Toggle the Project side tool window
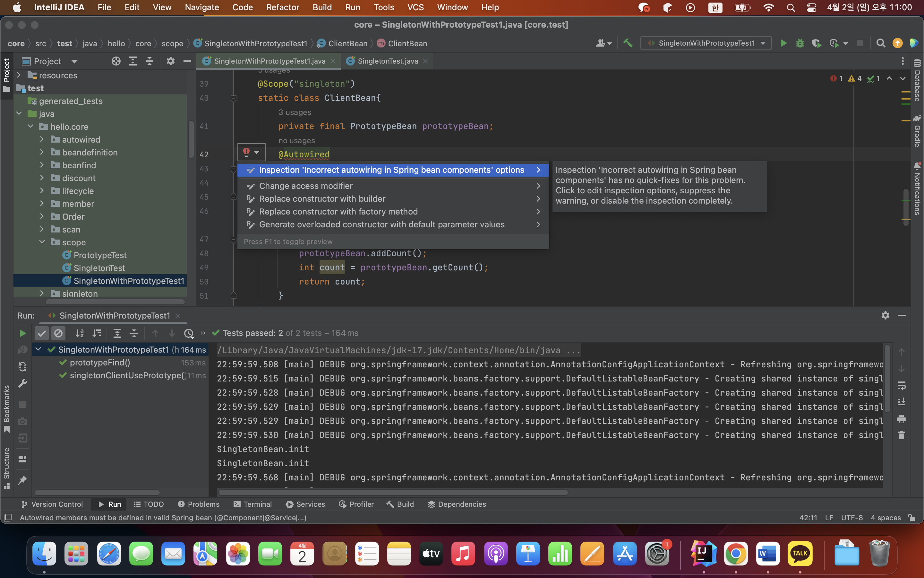Image resolution: width=924 pixels, height=578 pixels. [6, 75]
